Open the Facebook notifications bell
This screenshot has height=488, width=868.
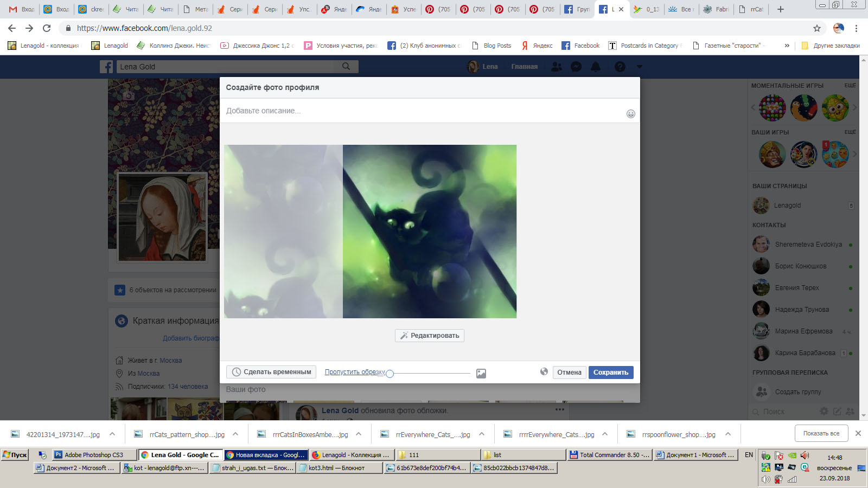click(x=596, y=67)
